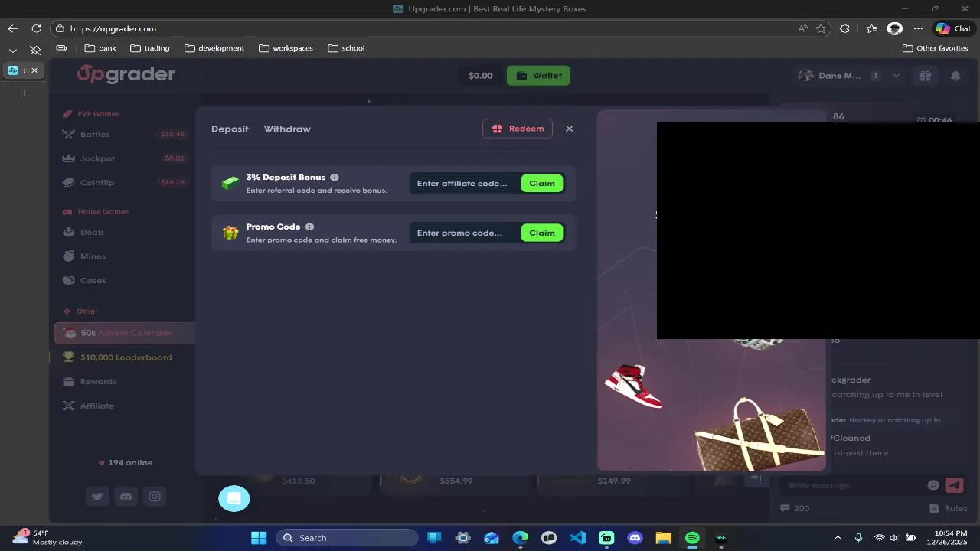
Task: Click the chat Write message field
Action: pos(851,485)
